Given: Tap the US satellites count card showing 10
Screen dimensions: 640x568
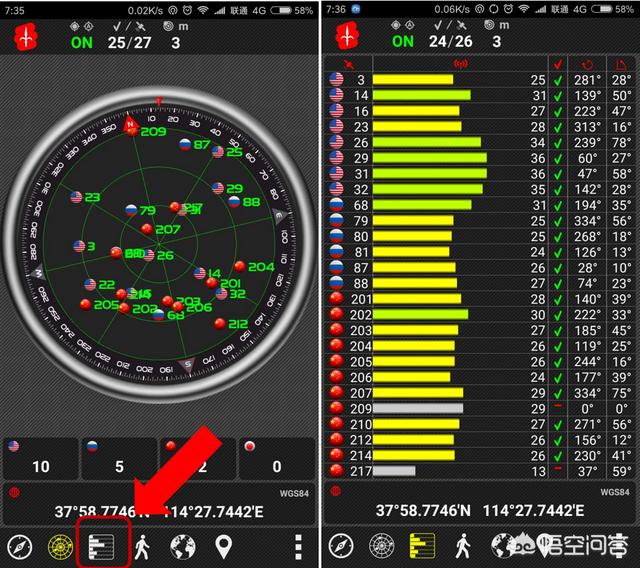Looking at the screenshot, I should (40, 459).
